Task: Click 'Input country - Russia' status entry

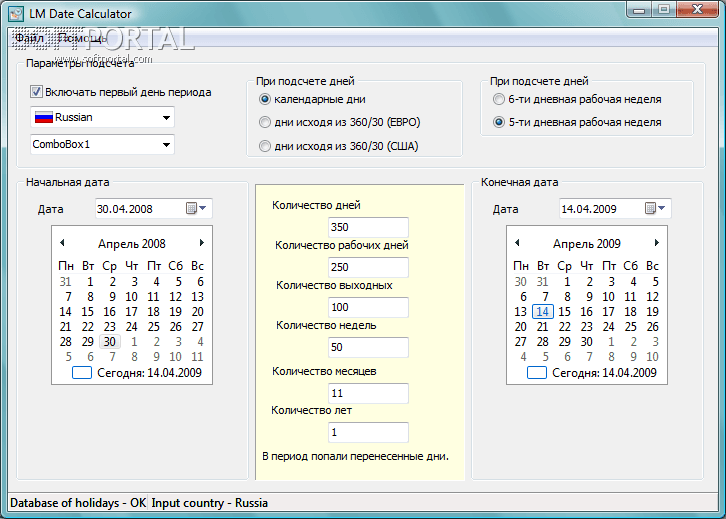Action: [209, 503]
